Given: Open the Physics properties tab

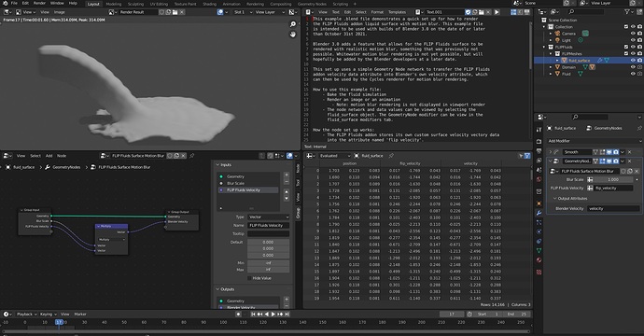Looking at the screenshot, I should click(539, 231).
